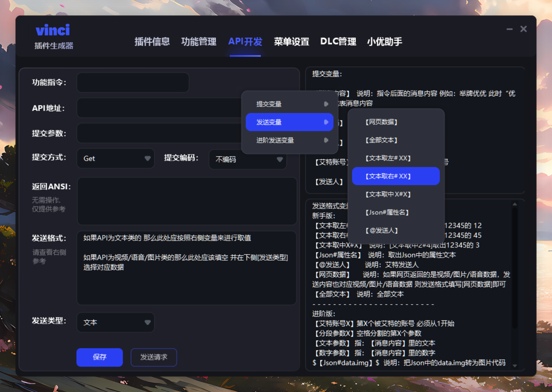Expand the 提交变量 submenu arrow

(326, 104)
